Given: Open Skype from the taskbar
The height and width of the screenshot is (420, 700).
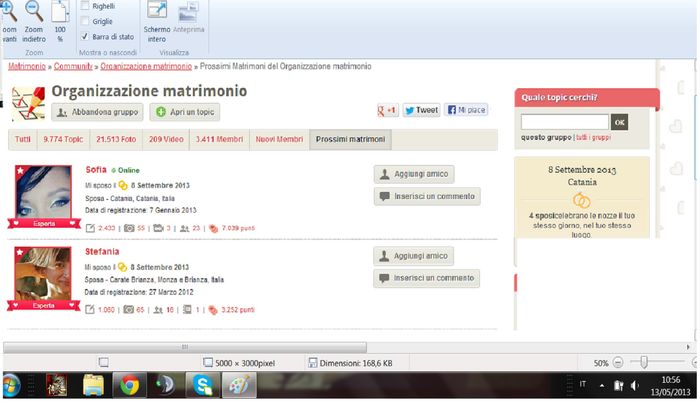Looking at the screenshot, I should pos(202,384).
